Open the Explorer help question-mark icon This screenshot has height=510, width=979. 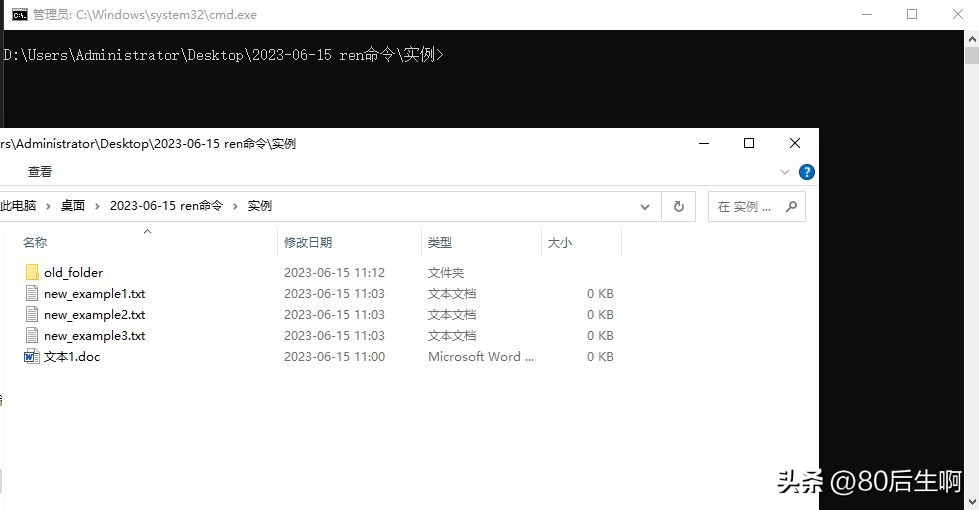coord(807,172)
